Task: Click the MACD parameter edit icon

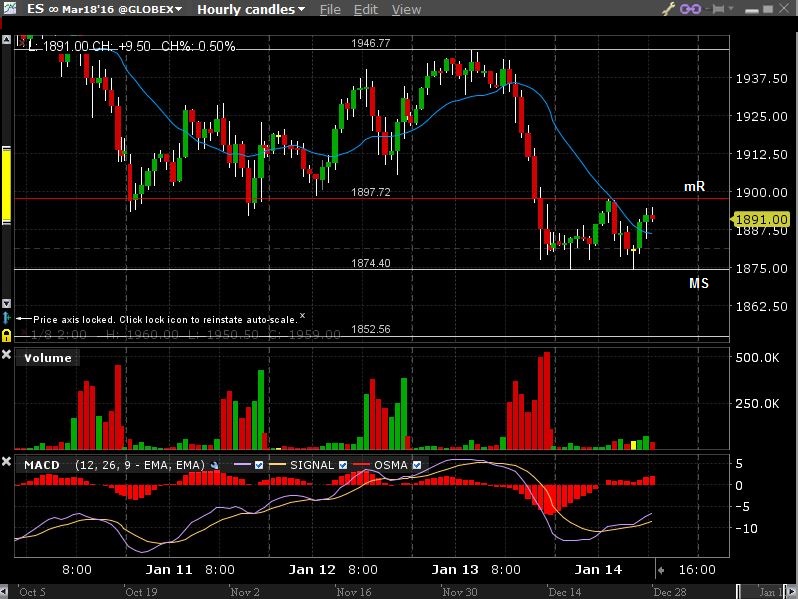Action: click(214, 465)
